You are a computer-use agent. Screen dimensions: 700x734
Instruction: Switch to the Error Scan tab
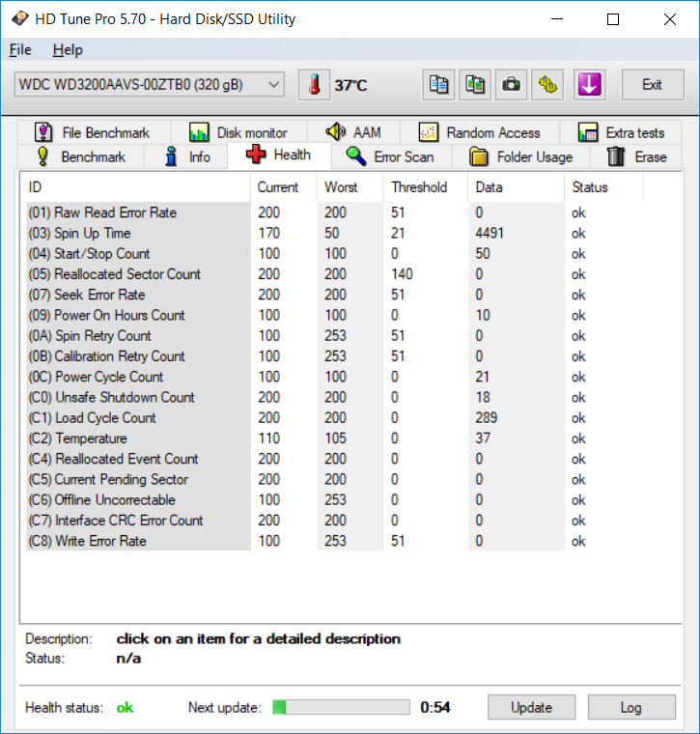click(391, 156)
